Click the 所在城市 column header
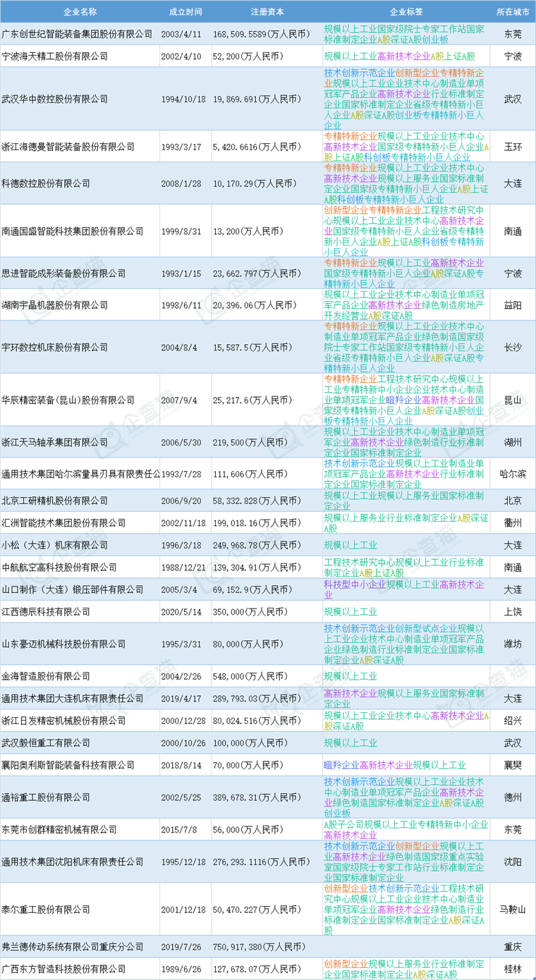 coord(513,12)
